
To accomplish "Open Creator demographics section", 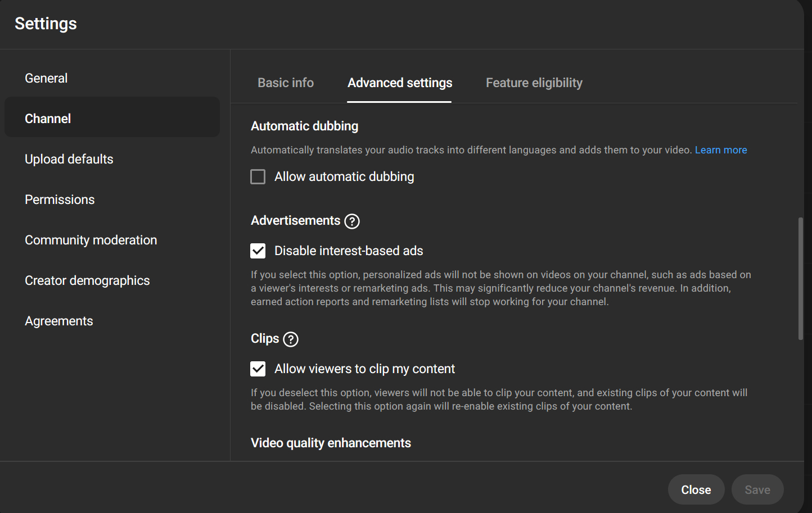I will (x=87, y=281).
